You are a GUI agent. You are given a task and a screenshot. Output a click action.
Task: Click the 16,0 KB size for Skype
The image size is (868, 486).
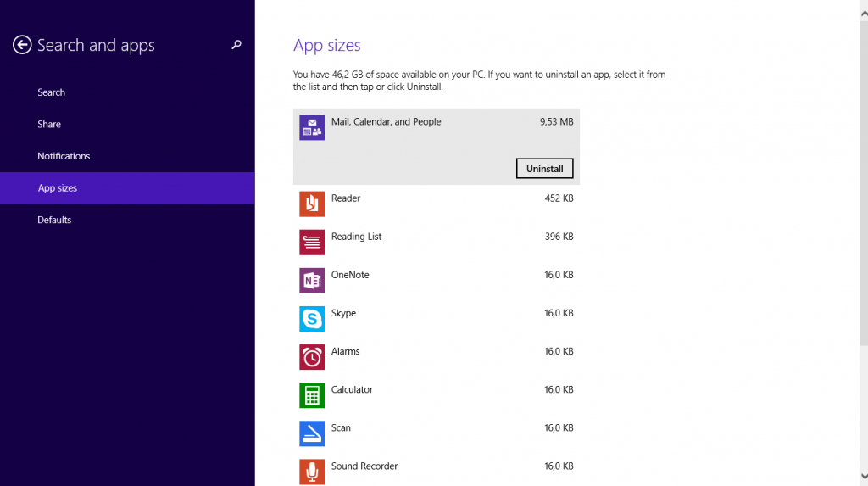pos(559,313)
